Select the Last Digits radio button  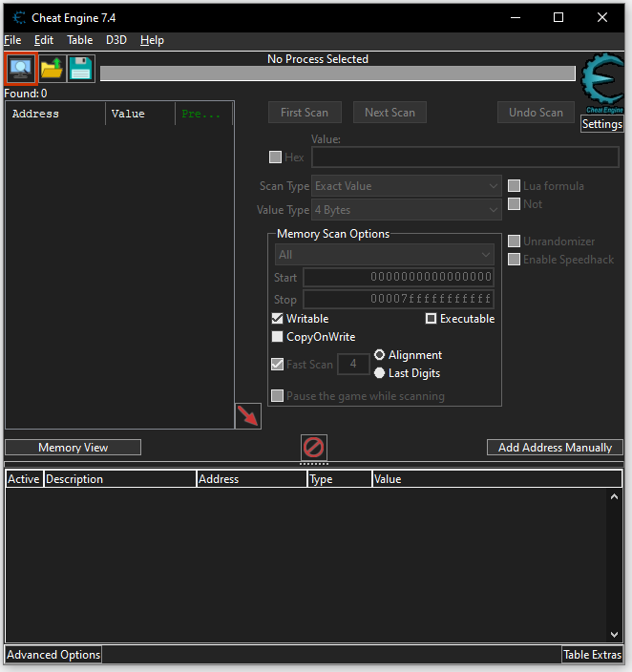379,373
